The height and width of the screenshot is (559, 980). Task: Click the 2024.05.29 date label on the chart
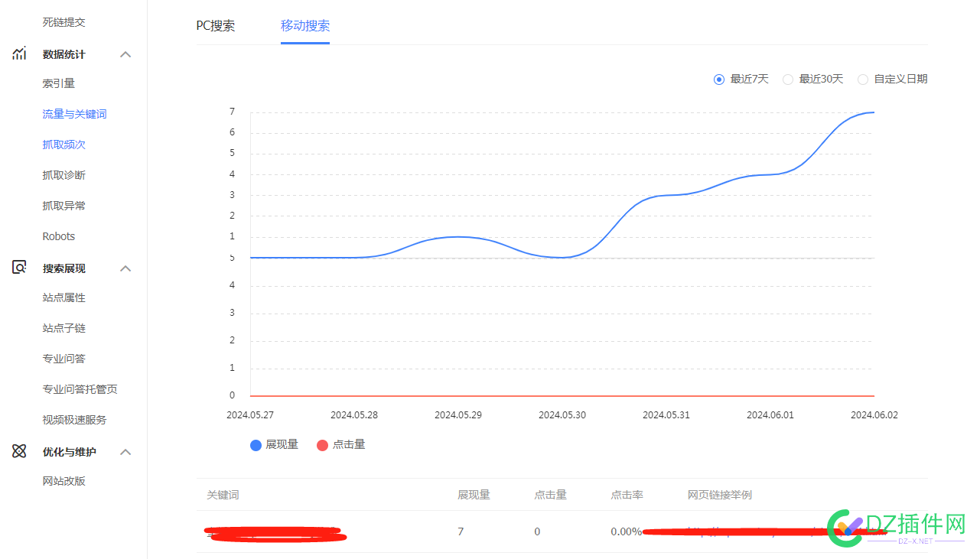[458, 415]
